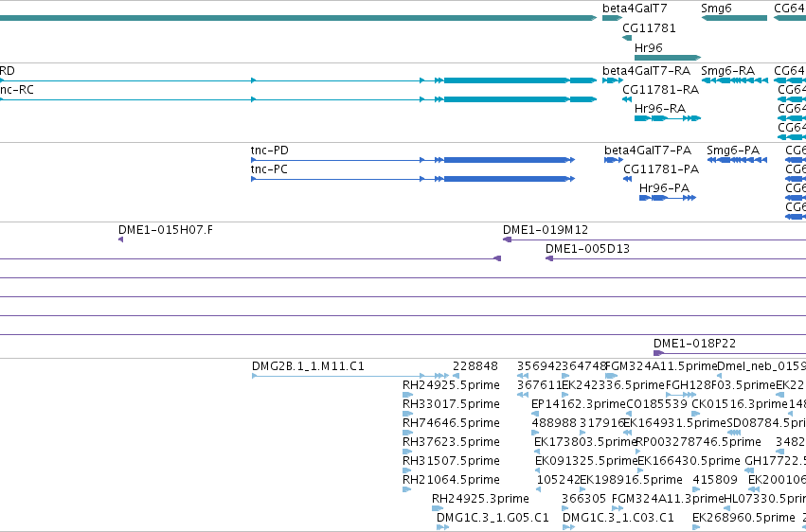Click the CG11781 gene label
The image size is (806, 532).
pos(649,28)
